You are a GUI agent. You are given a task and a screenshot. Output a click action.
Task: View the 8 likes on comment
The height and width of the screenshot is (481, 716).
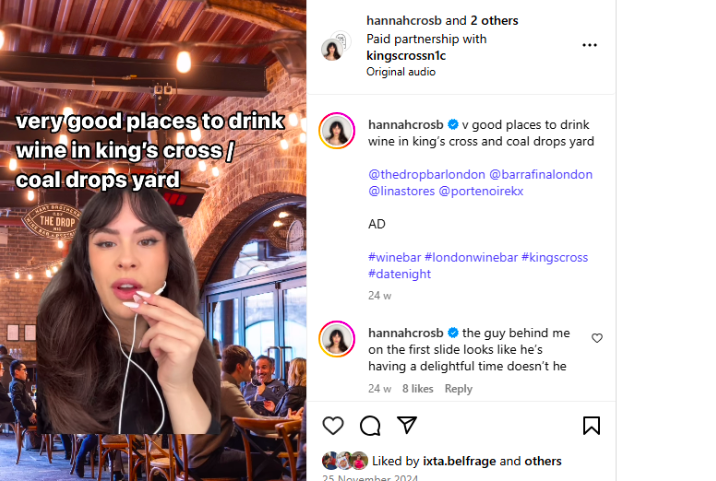click(x=418, y=389)
